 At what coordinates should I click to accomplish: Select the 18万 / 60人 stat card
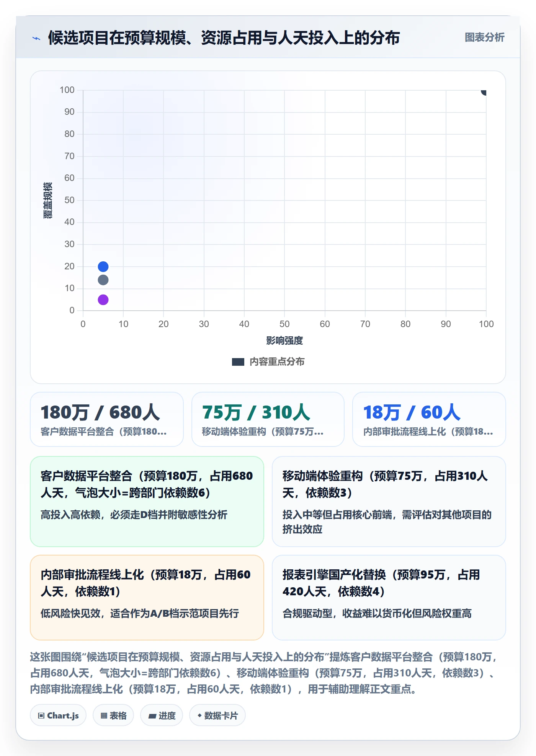(x=429, y=419)
